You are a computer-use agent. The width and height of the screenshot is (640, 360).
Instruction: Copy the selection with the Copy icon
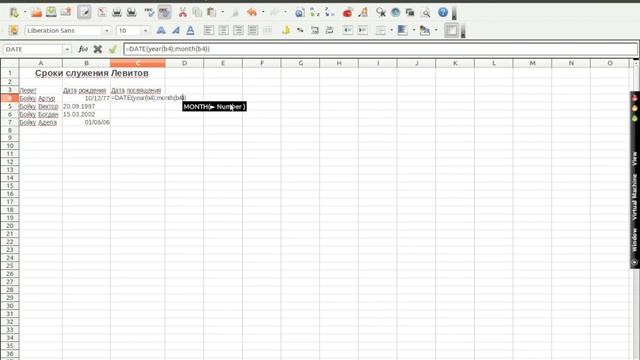coord(197,13)
